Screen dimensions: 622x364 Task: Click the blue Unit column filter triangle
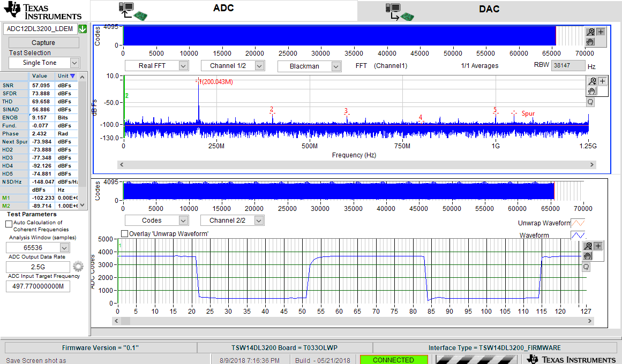click(x=73, y=76)
